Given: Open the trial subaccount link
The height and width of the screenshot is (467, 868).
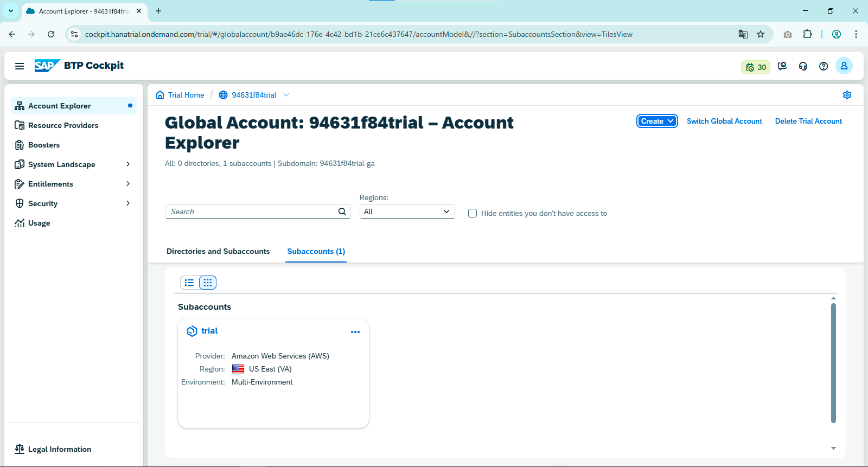Looking at the screenshot, I should 209,331.
